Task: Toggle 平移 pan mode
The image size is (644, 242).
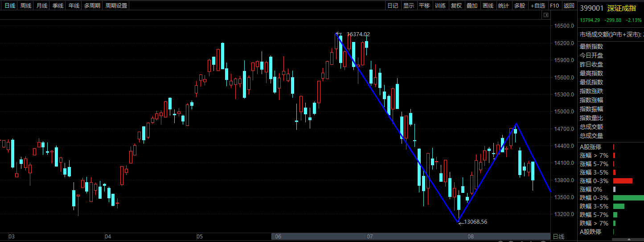Action: tap(424, 6)
